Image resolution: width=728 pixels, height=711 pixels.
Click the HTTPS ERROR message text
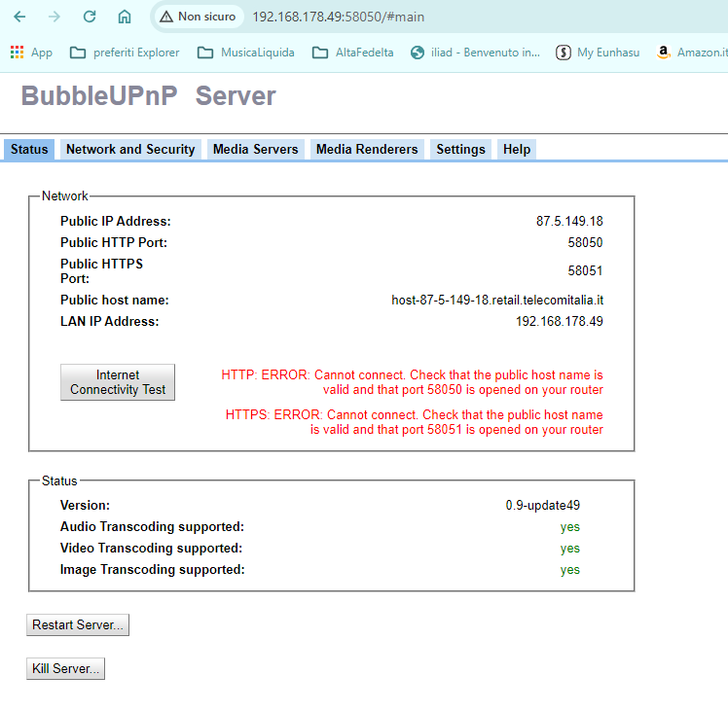point(415,422)
